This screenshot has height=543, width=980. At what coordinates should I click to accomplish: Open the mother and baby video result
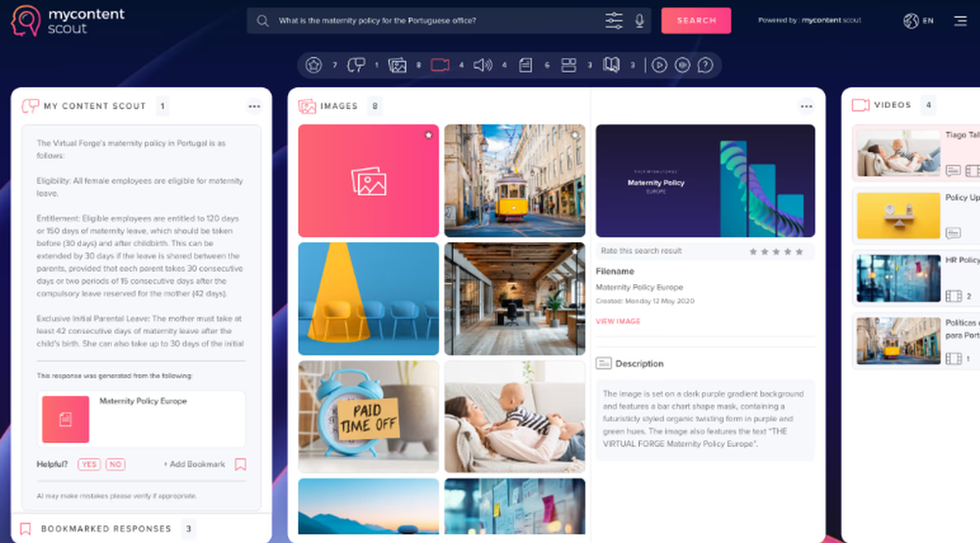(x=898, y=153)
